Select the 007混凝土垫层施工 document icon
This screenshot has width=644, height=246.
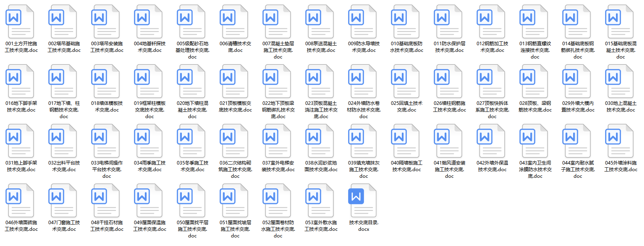276,21
